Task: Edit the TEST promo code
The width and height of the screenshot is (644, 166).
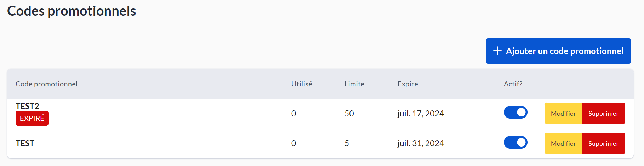Action: [x=563, y=144]
